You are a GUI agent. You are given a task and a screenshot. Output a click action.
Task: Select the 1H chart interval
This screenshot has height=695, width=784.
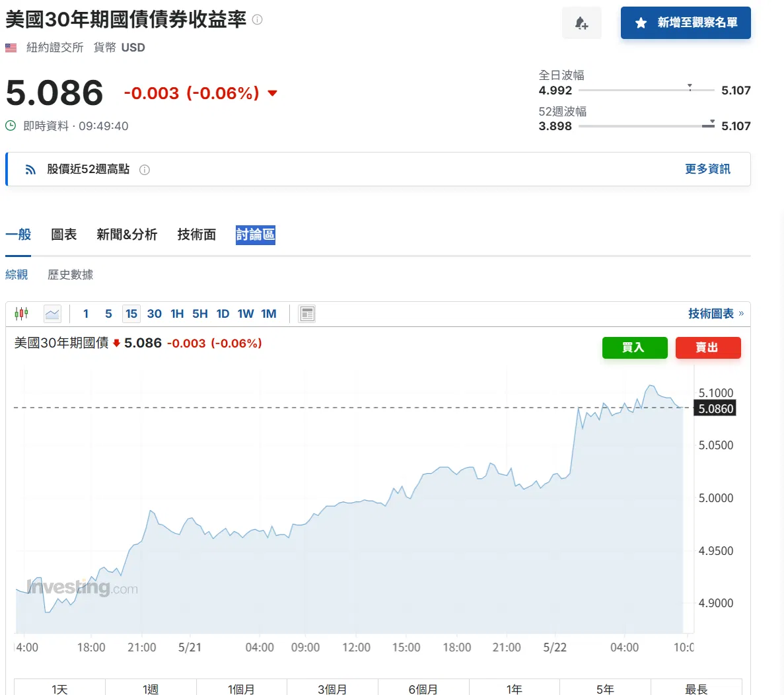pos(177,314)
